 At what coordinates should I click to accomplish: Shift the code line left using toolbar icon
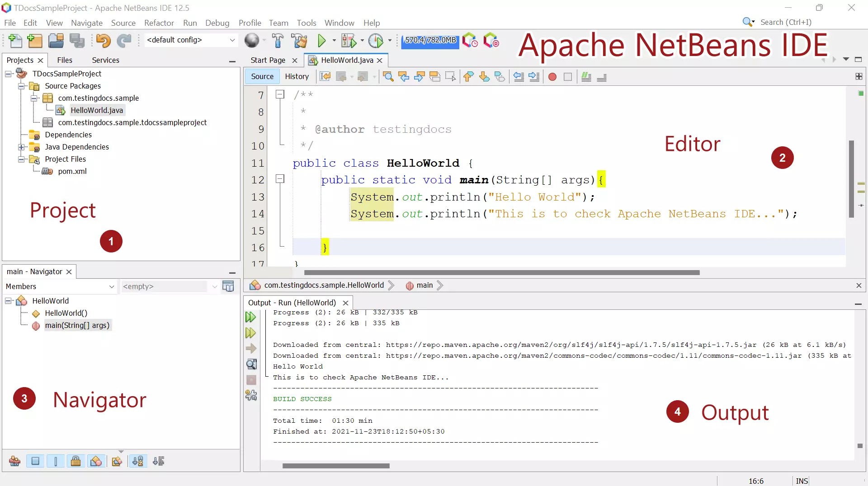click(519, 77)
